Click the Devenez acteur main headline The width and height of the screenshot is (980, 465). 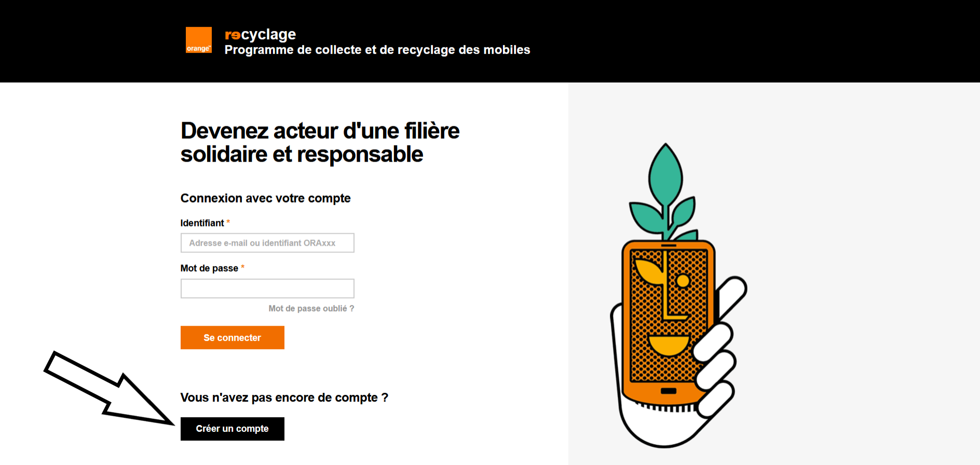tap(320, 142)
